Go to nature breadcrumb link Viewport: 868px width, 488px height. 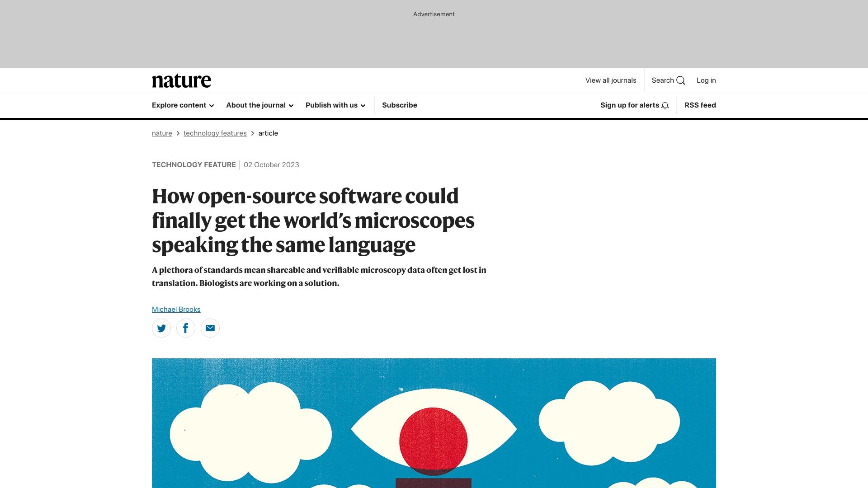pyautogui.click(x=162, y=133)
